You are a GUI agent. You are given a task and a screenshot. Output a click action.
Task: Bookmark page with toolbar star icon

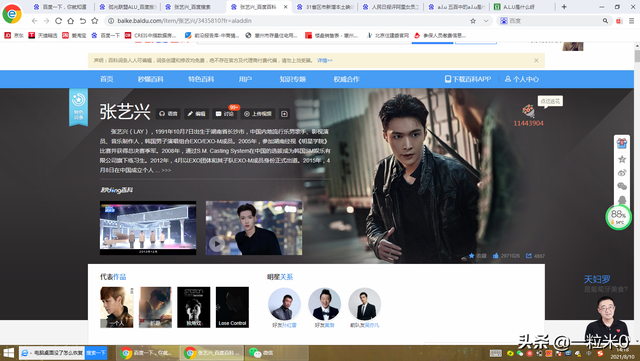[95, 21]
